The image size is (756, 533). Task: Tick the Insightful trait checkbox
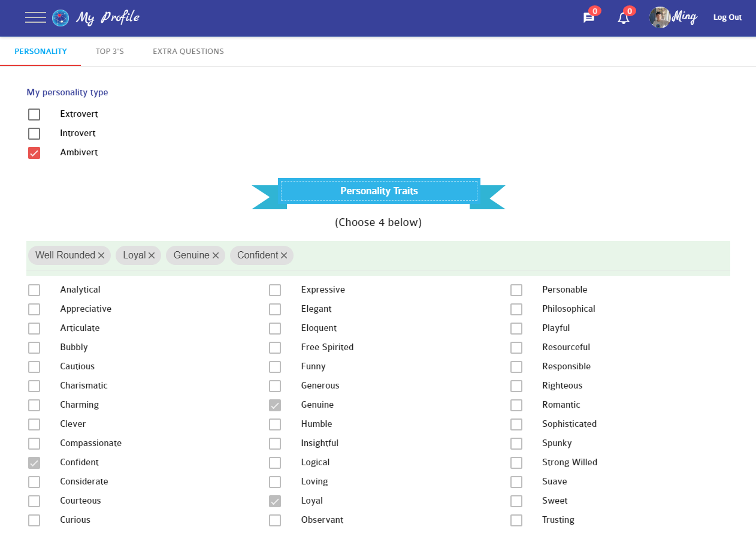tap(275, 444)
